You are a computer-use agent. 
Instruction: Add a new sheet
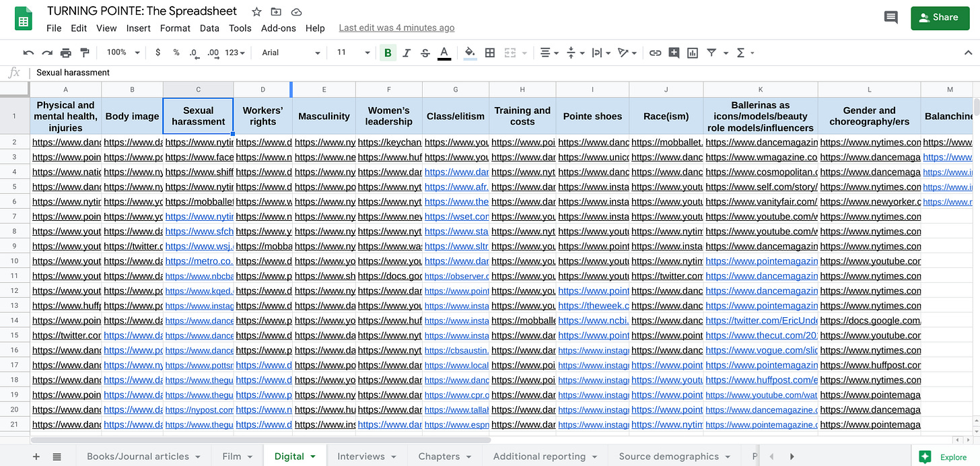click(36, 457)
